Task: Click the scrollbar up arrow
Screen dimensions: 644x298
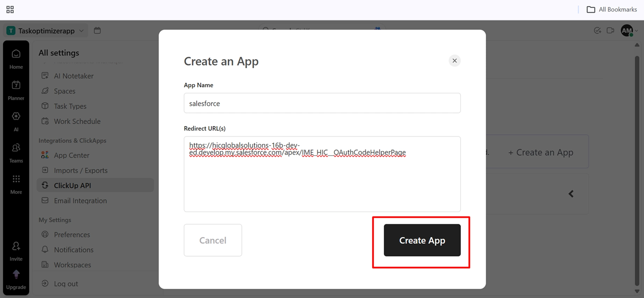Action: point(637,45)
